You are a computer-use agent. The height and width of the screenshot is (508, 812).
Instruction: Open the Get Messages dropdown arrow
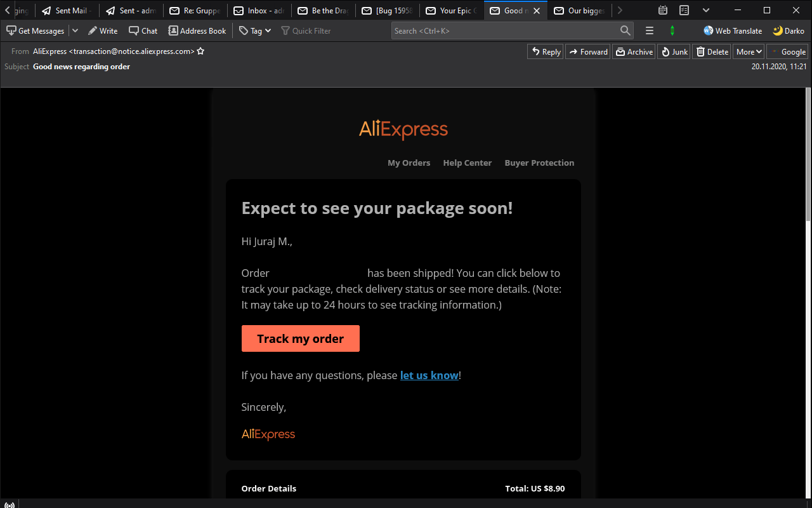coord(75,30)
